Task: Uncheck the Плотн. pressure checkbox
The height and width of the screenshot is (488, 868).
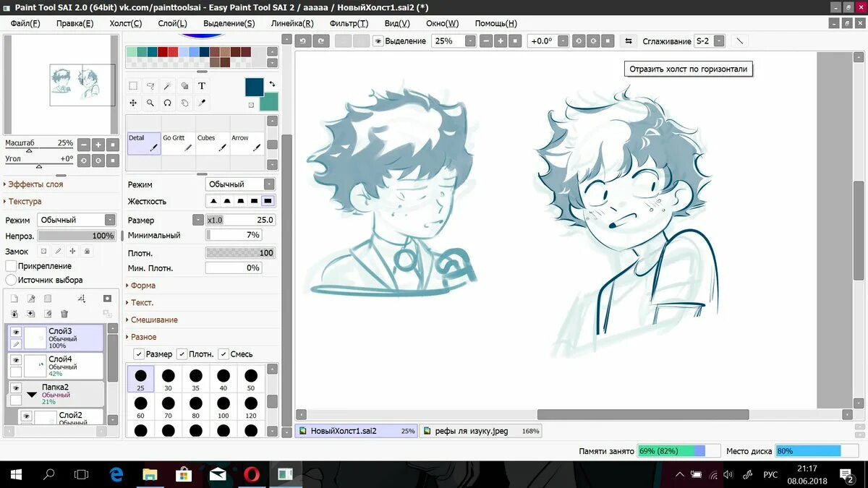Action: click(x=182, y=354)
